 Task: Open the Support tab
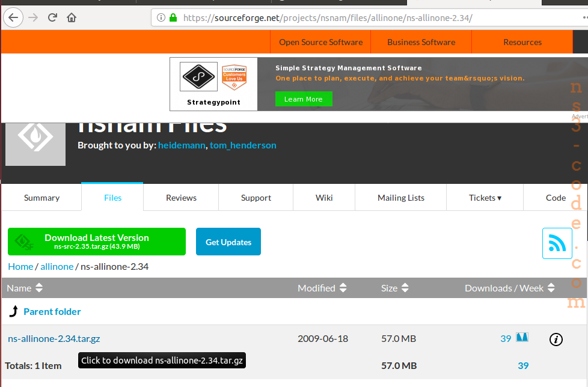point(256,198)
